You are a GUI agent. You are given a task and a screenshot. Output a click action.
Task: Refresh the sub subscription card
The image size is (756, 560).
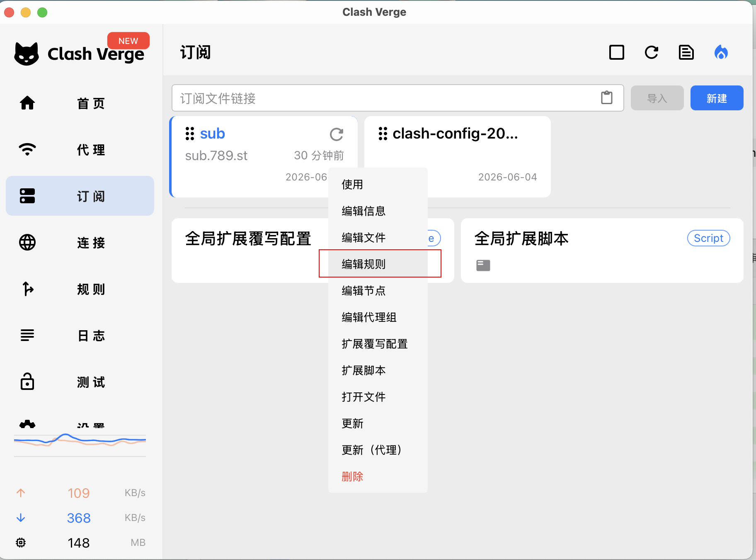click(x=337, y=134)
